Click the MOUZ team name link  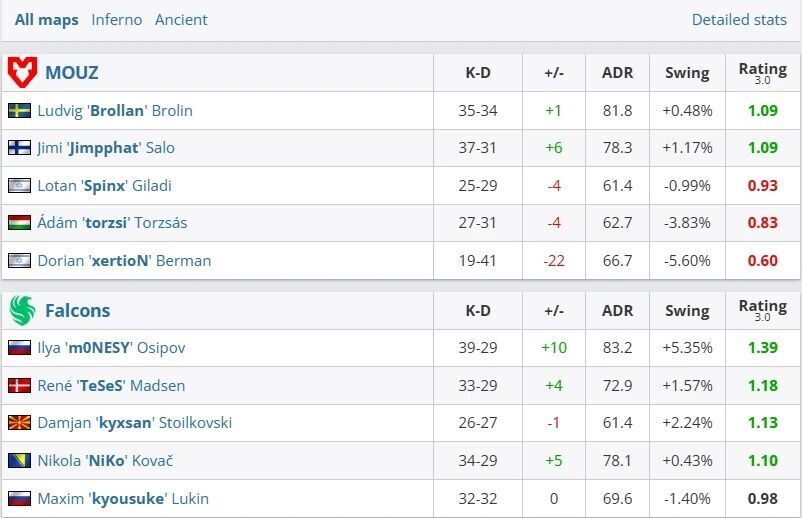point(71,72)
